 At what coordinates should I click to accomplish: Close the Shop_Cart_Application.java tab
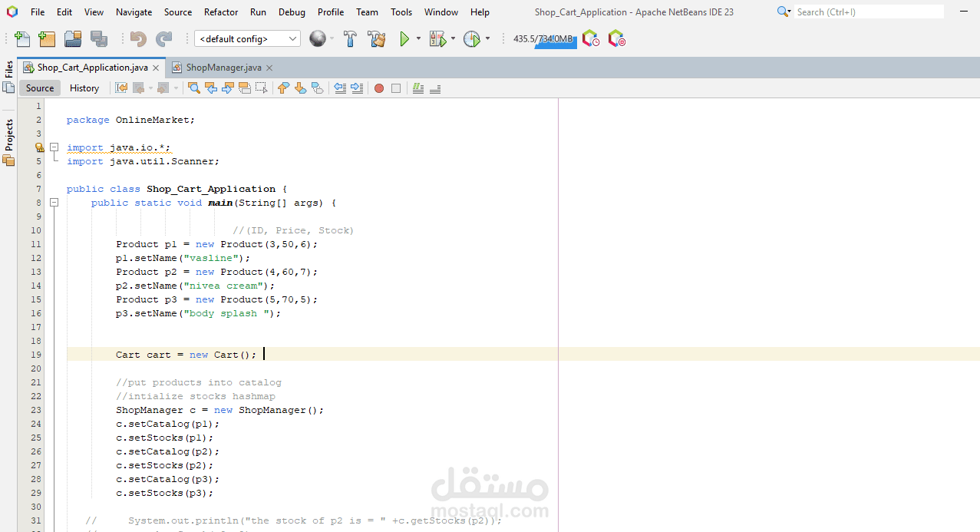pyautogui.click(x=156, y=68)
